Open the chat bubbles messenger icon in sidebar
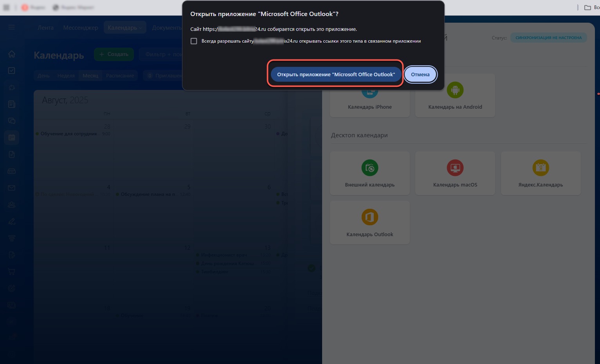 [12, 121]
